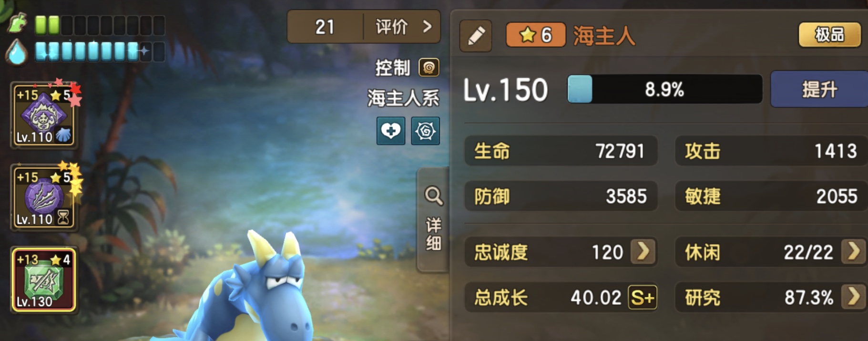The height and width of the screenshot is (341, 868).
Task: Click the pencil rename icon
Action: pos(475,36)
